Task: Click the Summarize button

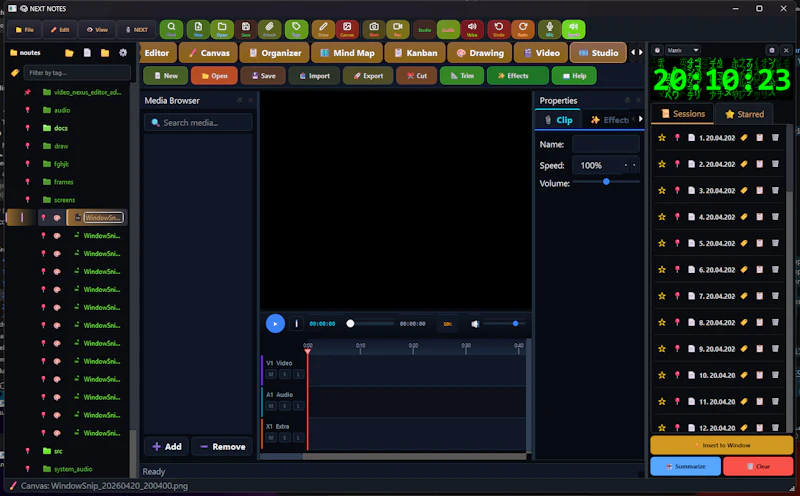Action: pos(685,466)
